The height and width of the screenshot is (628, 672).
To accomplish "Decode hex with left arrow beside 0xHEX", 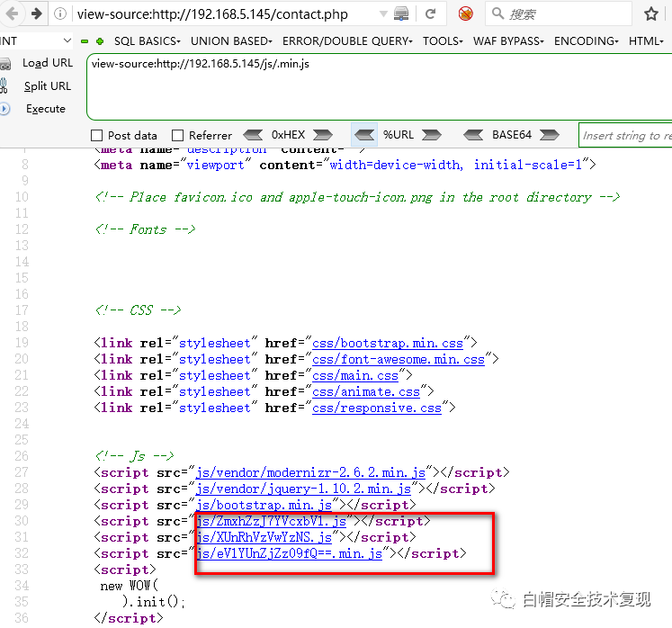I will [253, 135].
